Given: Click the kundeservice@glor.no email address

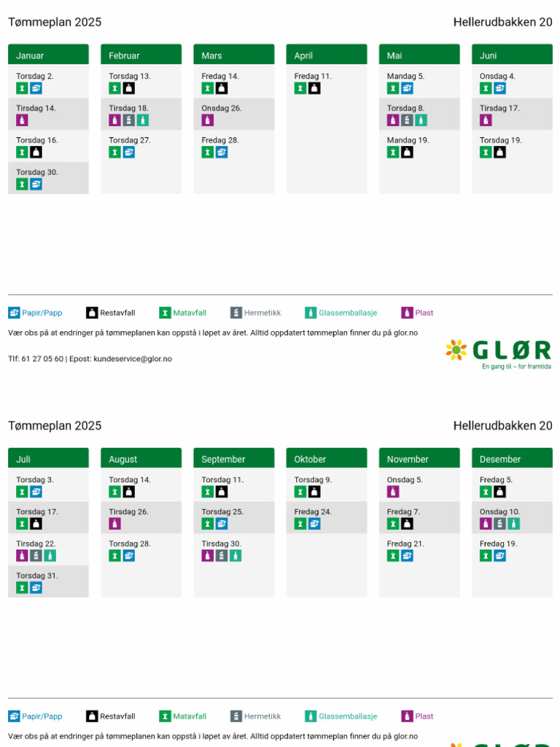Looking at the screenshot, I should click(133, 359).
